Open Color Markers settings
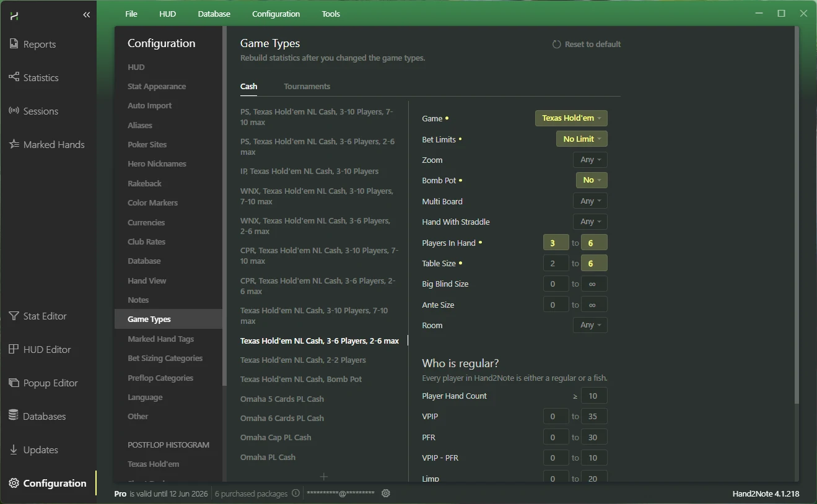The image size is (817, 504). tap(152, 203)
